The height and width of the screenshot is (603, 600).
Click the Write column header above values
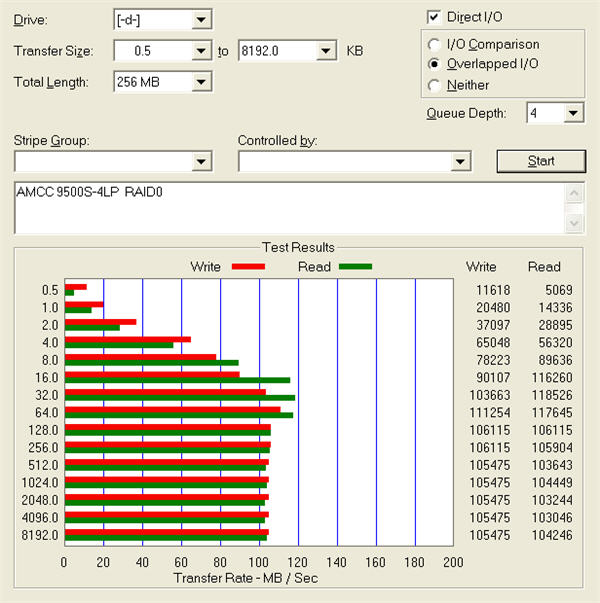pyautogui.click(x=481, y=267)
